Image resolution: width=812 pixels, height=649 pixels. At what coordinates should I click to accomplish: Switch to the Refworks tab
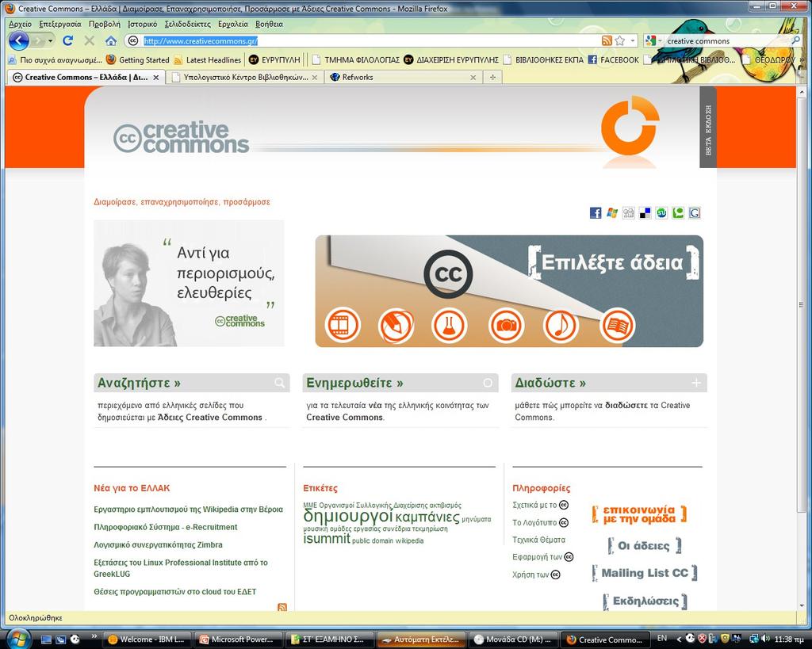[x=404, y=77]
